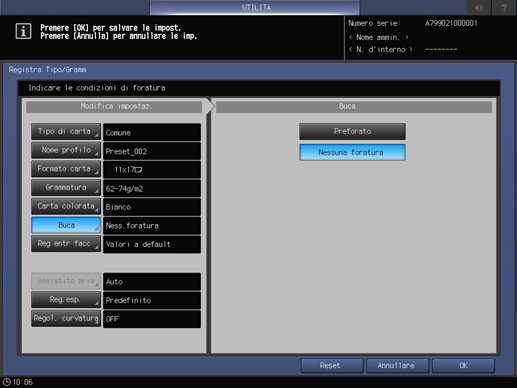
Task: Click the Ness. foratura value field
Action: [152, 226]
